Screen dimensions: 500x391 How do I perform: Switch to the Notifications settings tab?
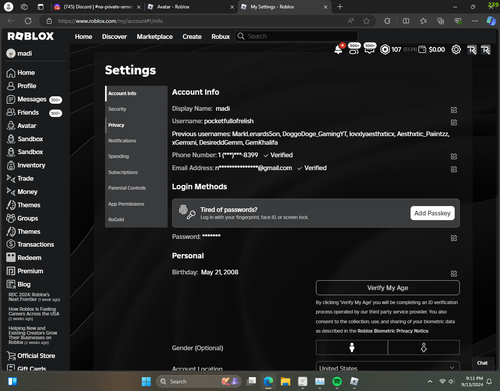click(136, 141)
